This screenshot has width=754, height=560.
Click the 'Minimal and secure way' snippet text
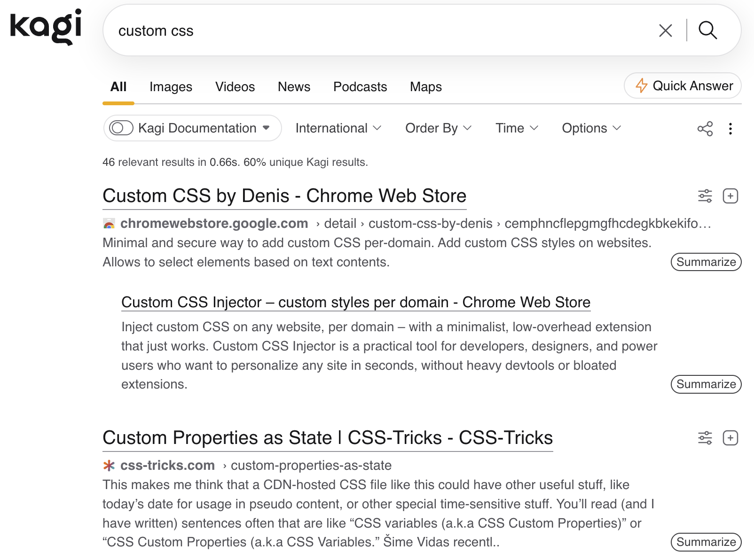point(377,252)
